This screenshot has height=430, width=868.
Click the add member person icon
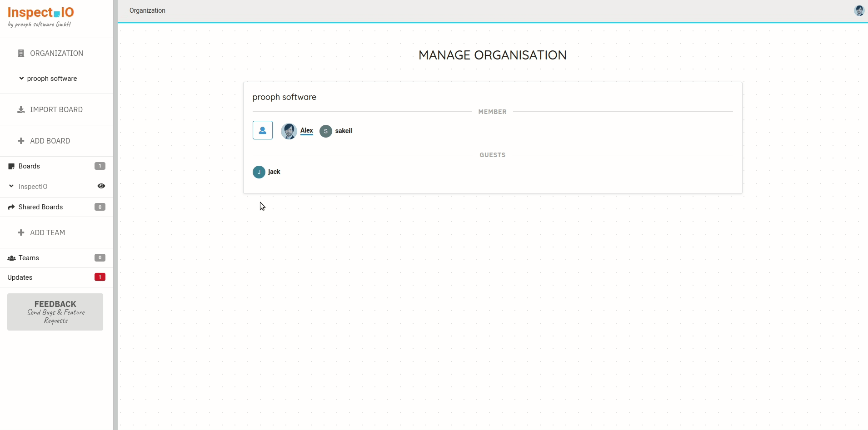(x=262, y=130)
